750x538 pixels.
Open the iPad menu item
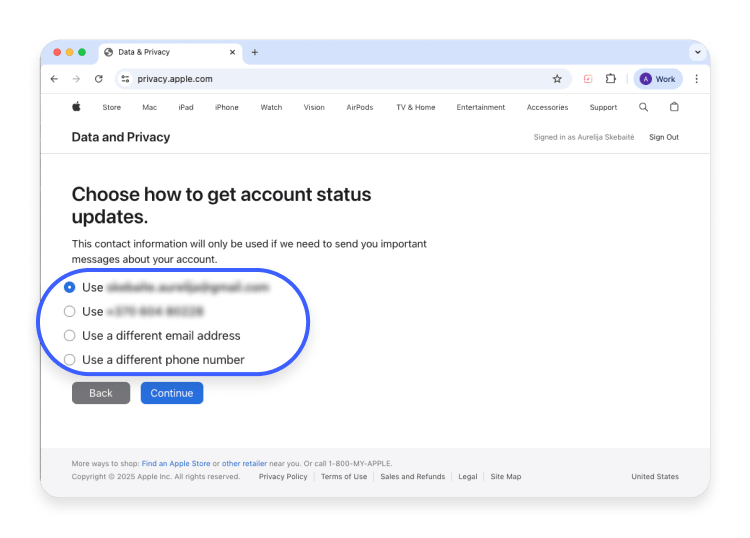click(x=186, y=108)
